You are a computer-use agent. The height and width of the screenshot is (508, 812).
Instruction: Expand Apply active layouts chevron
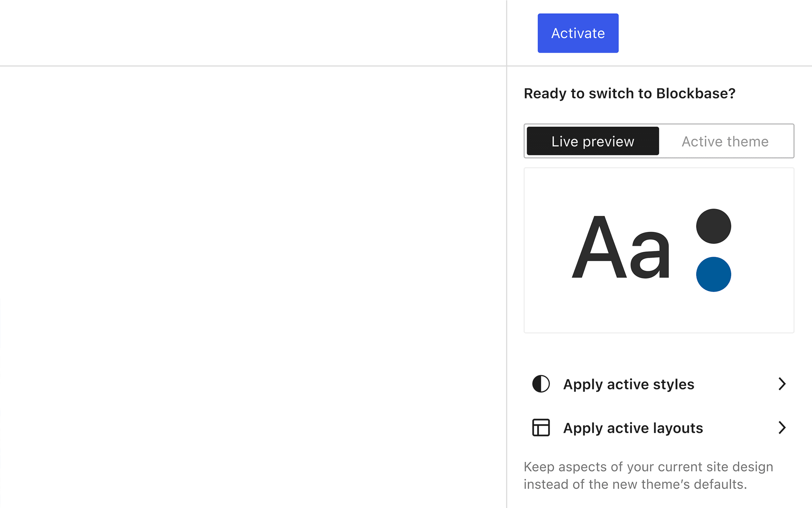pyautogui.click(x=782, y=428)
